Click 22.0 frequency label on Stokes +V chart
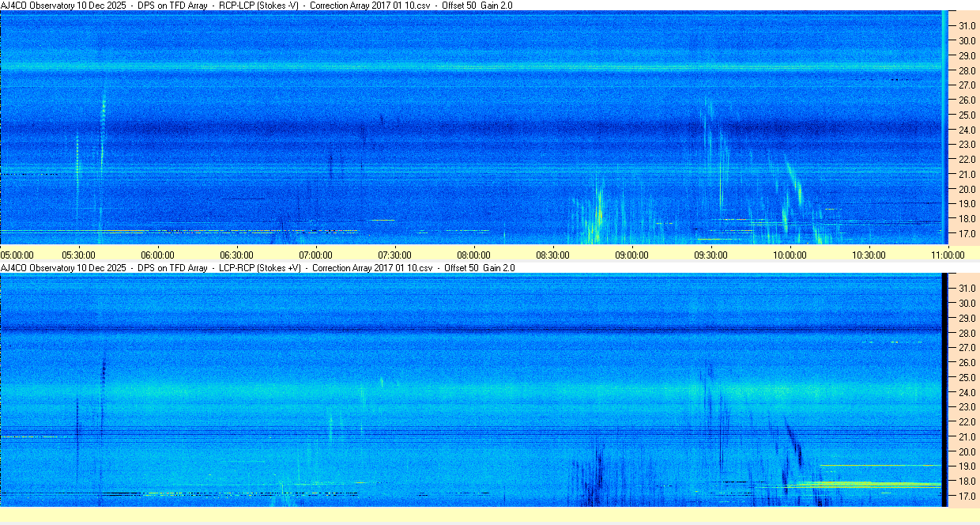The width and height of the screenshot is (980, 525). pyautogui.click(x=967, y=422)
